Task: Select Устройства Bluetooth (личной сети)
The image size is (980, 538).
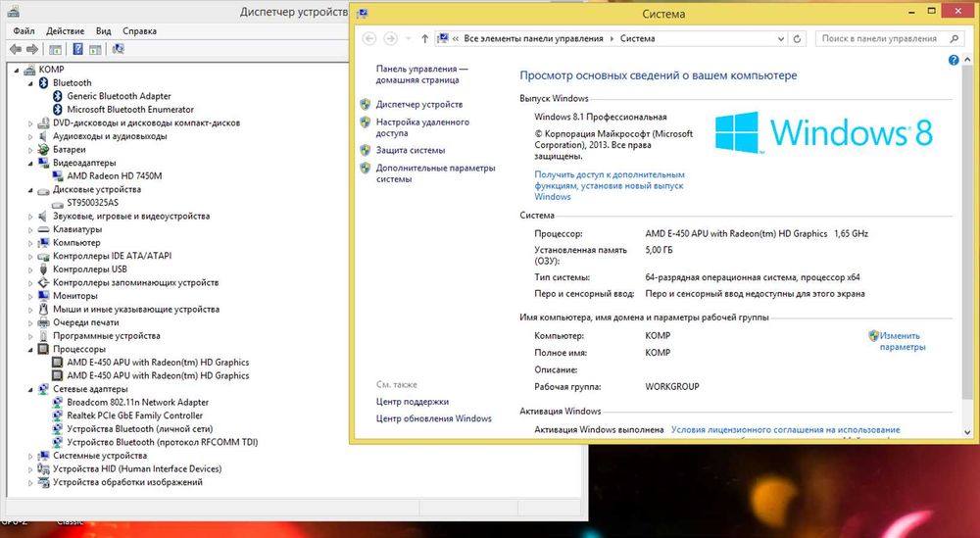Action: pyautogui.click(x=140, y=429)
